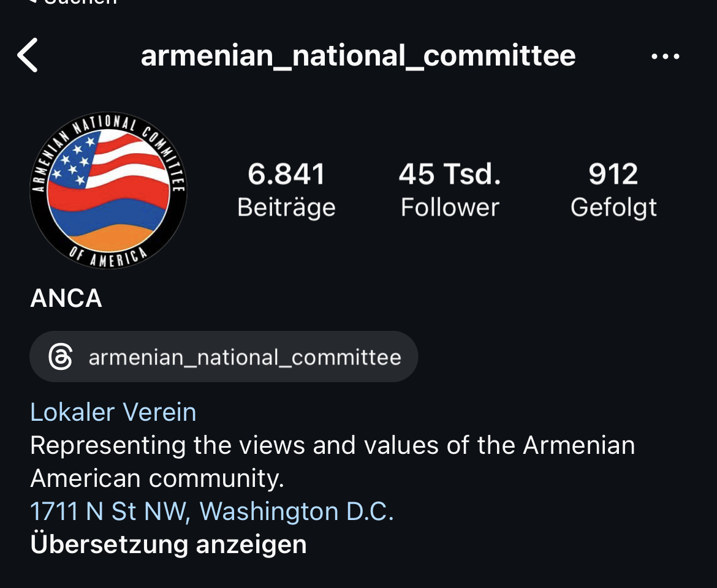Tap the Lokaler Verein category link
The width and height of the screenshot is (717, 588).
coord(113,412)
